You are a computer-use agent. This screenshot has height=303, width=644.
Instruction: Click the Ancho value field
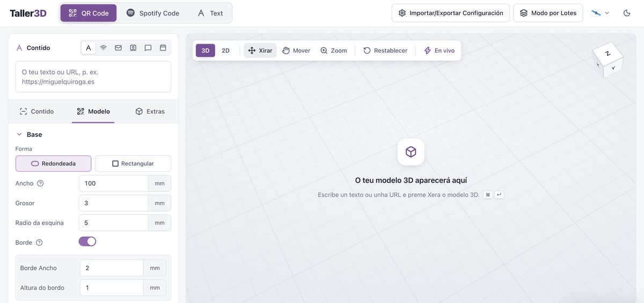tap(114, 183)
